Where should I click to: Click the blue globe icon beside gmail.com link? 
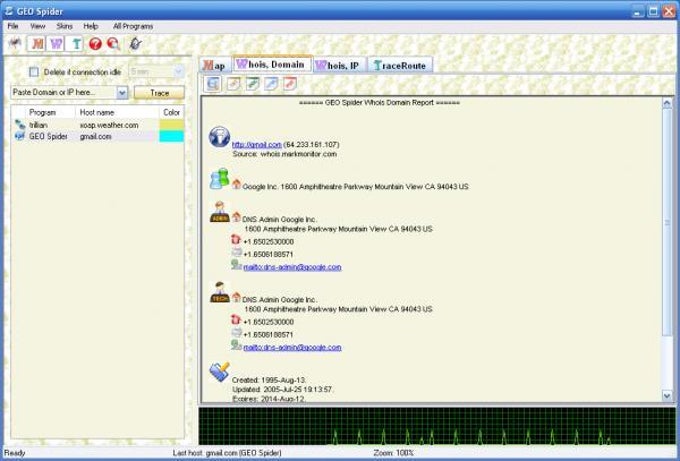coord(219,137)
